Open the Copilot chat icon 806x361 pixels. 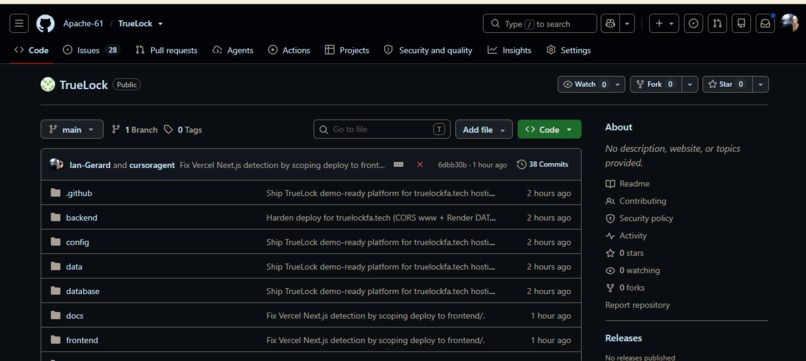click(x=610, y=24)
